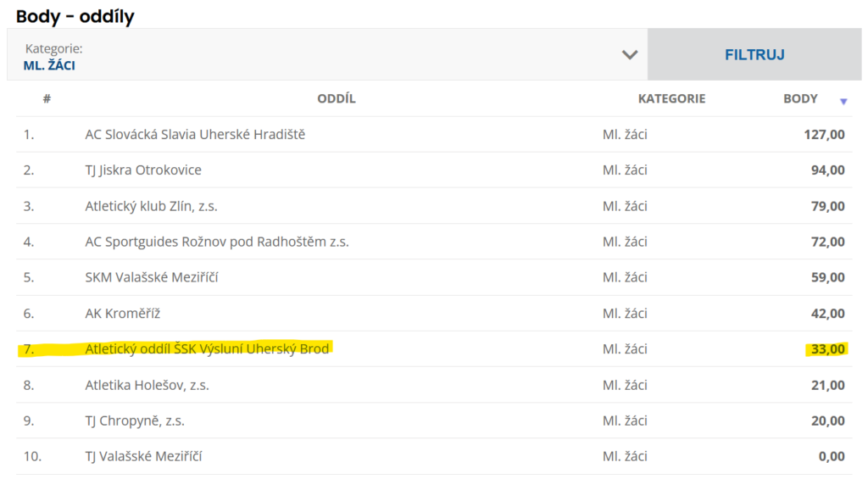Click highlighted Atletický oddíl ŠSK Výsluní Uherský Brod
The width and height of the screenshot is (868, 479).
[207, 349]
